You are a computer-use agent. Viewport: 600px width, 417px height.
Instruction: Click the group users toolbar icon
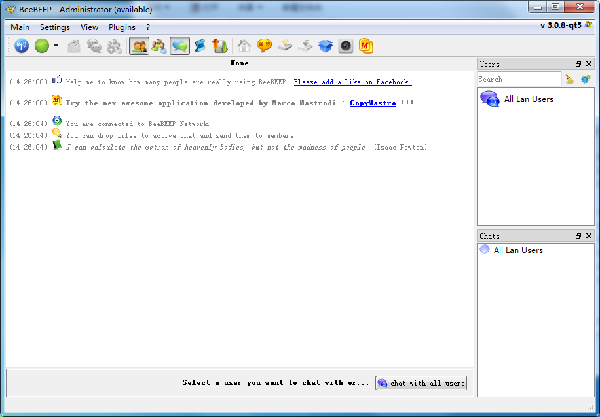pos(160,46)
